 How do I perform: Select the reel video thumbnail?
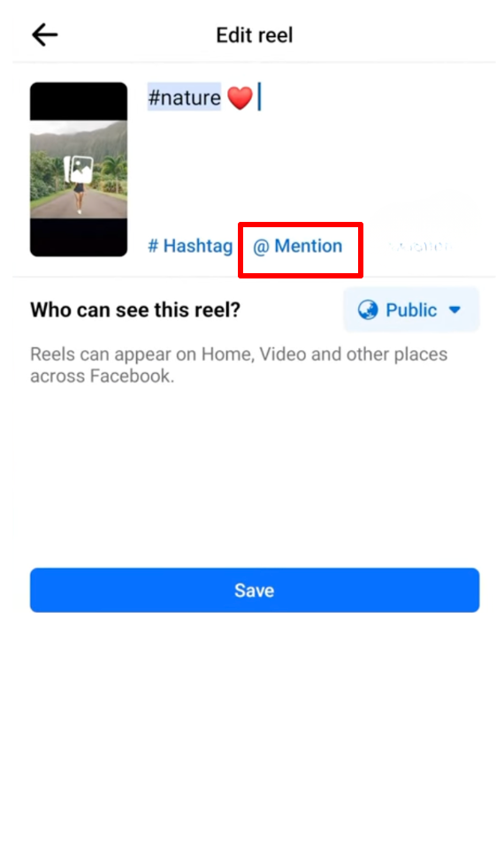[79, 170]
